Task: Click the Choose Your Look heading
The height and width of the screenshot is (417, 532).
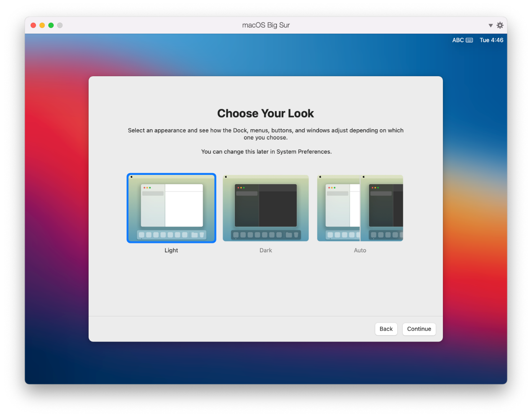Action: coord(266,113)
